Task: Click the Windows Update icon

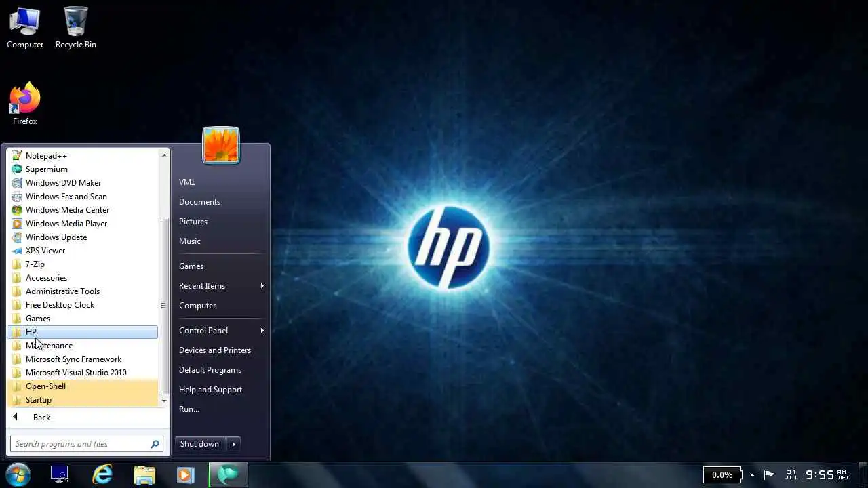Action: [x=17, y=237]
